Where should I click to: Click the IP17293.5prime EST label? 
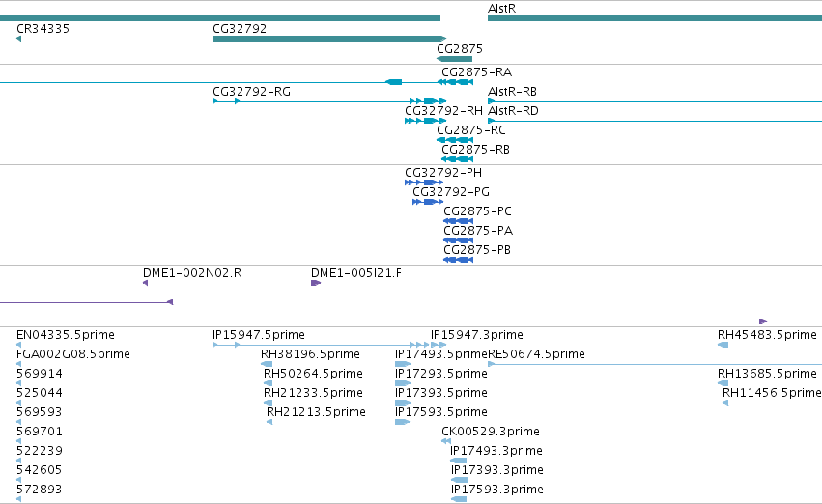(x=441, y=374)
